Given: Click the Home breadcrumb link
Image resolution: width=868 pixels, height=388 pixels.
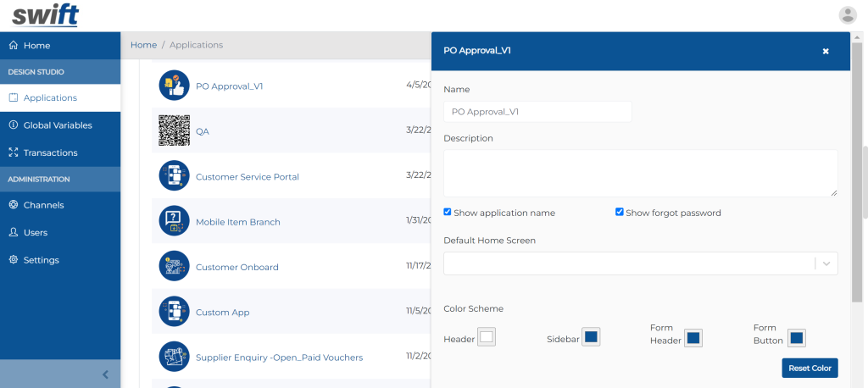Looking at the screenshot, I should [x=143, y=45].
